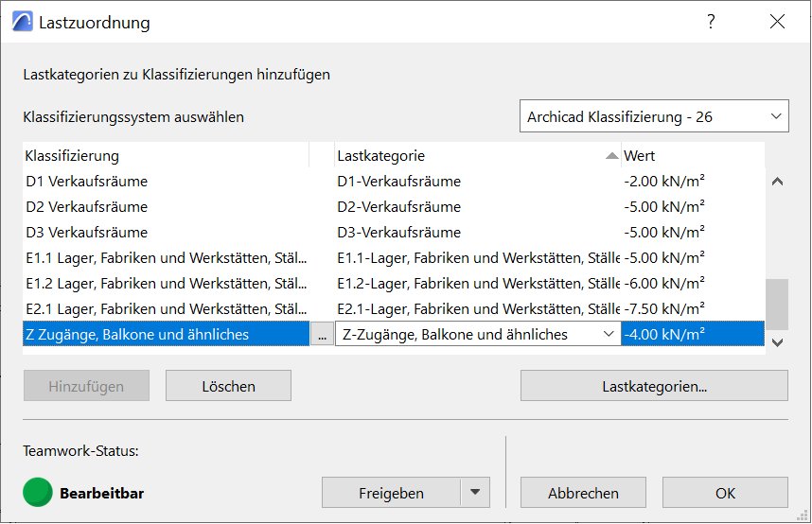Image resolution: width=812 pixels, height=524 pixels.
Task: Click the green Teamwork status indicator
Action: [38, 492]
